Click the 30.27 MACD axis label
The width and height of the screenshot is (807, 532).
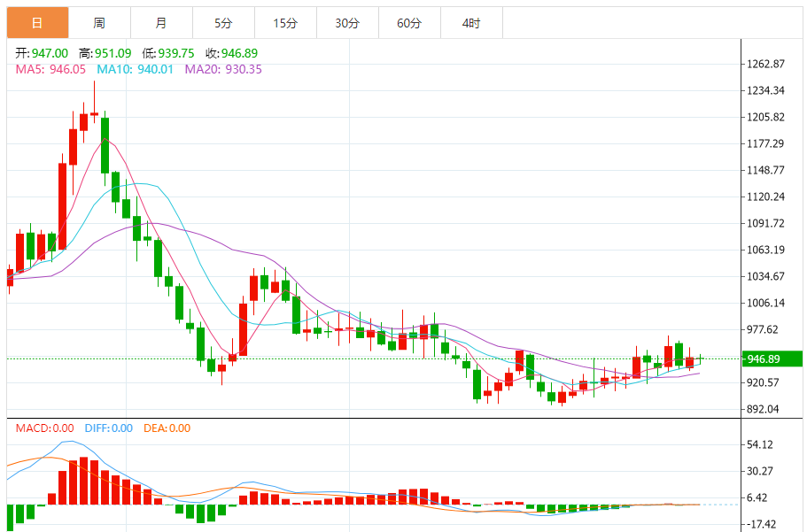(760, 471)
